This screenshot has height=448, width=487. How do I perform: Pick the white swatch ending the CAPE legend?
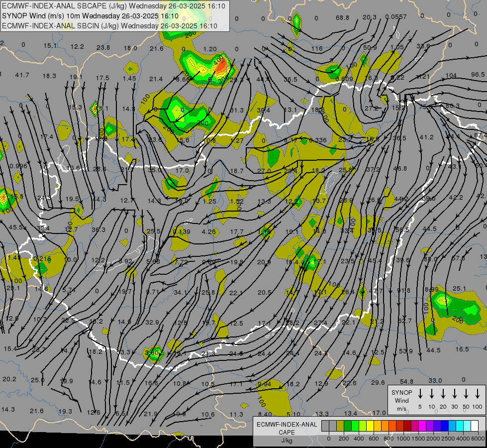475,426
